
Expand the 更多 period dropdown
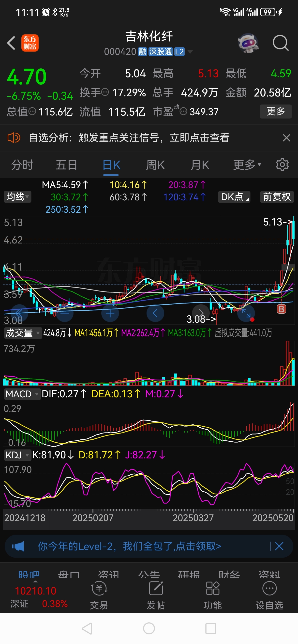click(x=247, y=165)
